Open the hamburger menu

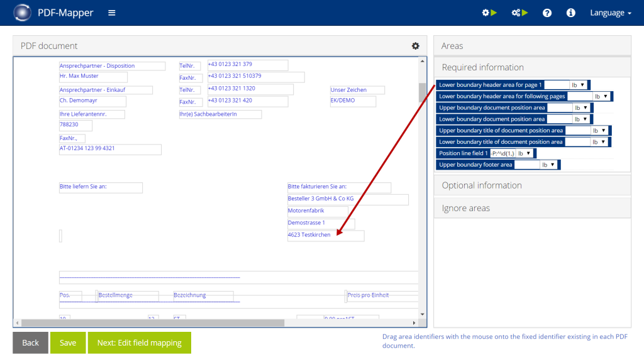pos(112,13)
